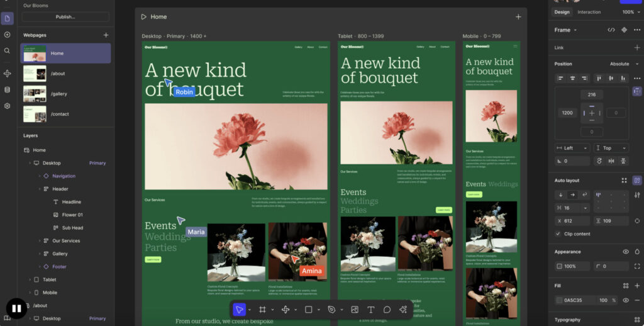
Task: Select the Frame grid tool in toolbar
Action: [x=263, y=310]
